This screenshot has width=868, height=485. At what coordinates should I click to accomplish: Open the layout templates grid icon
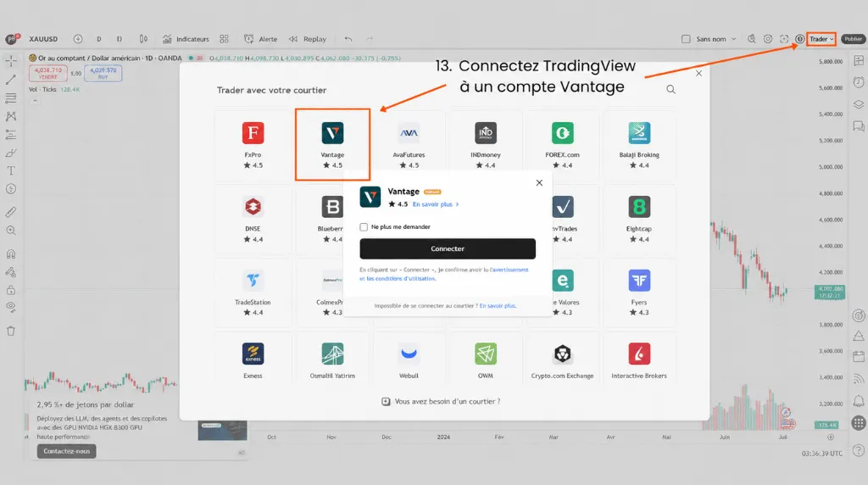click(224, 39)
